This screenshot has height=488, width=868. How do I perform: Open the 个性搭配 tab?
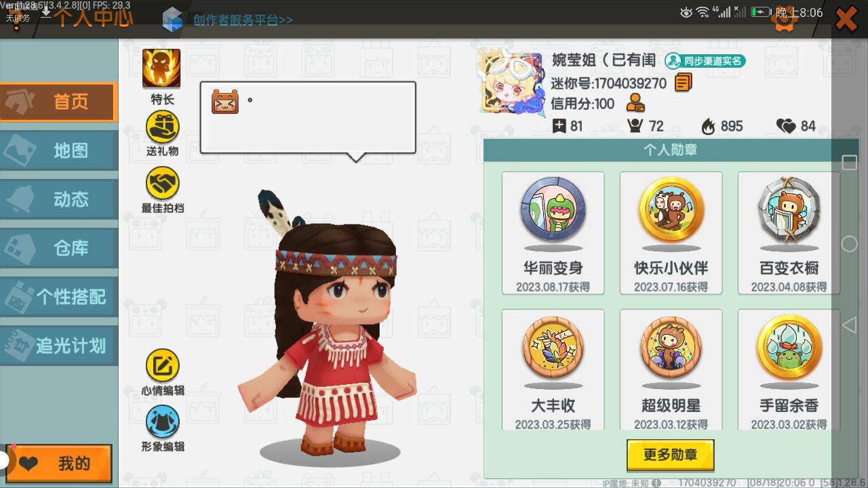[58, 297]
